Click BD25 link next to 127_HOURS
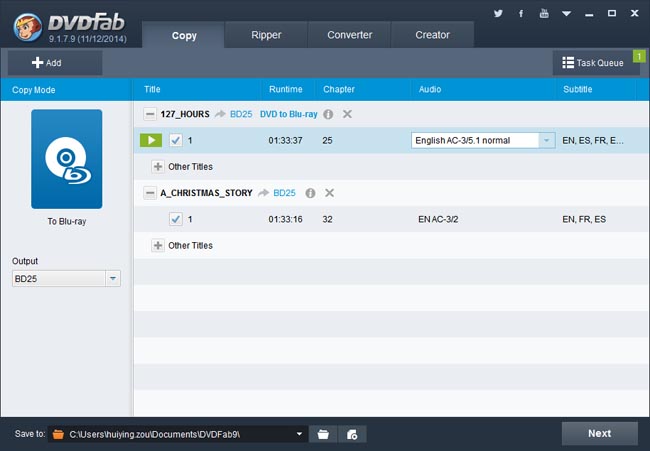650x451 pixels. tap(241, 114)
